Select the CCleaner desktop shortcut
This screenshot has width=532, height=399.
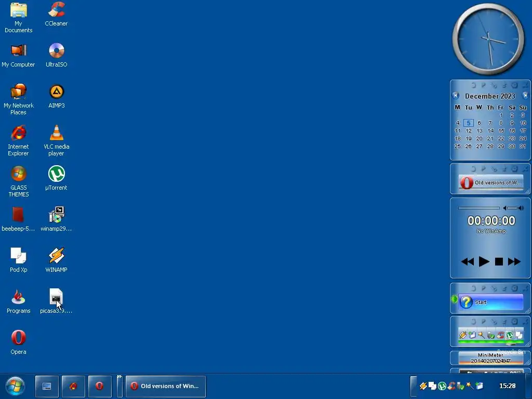click(x=56, y=14)
